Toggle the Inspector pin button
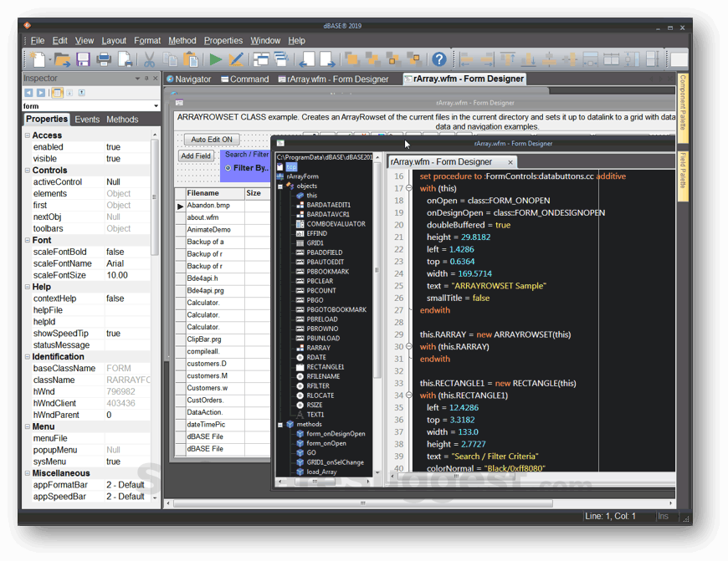The width and height of the screenshot is (728, 561). (146, 79)
